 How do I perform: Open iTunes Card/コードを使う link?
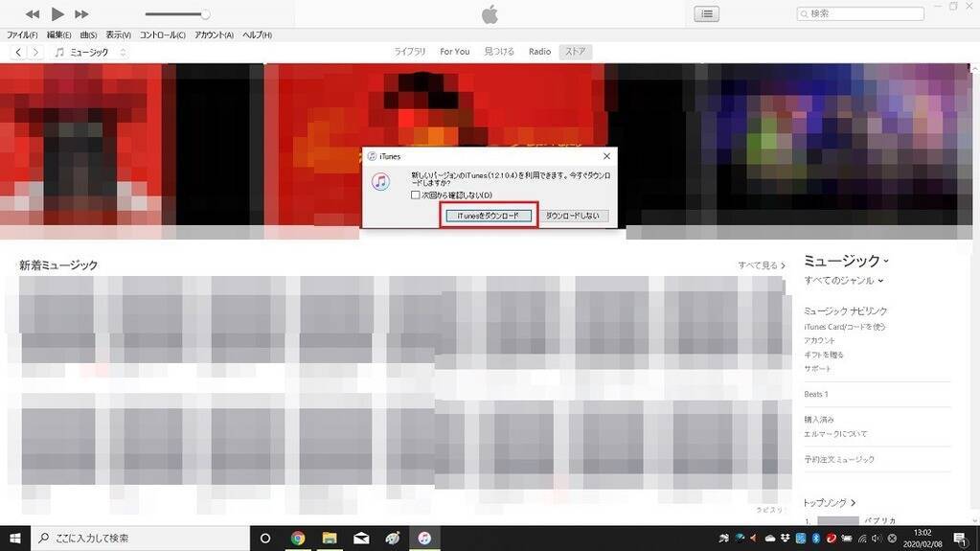(844, 327)
